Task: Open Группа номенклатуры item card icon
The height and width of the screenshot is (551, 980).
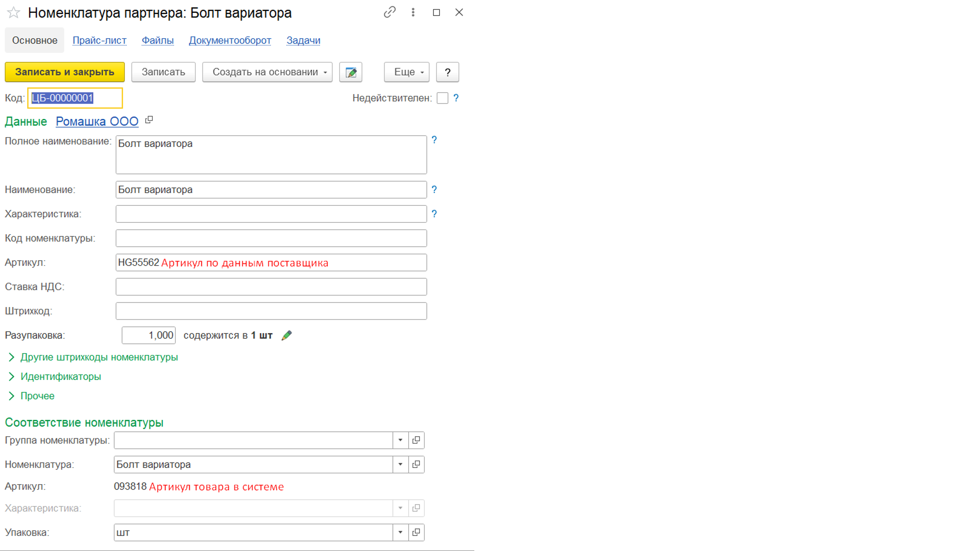Action: coord(416,440)
